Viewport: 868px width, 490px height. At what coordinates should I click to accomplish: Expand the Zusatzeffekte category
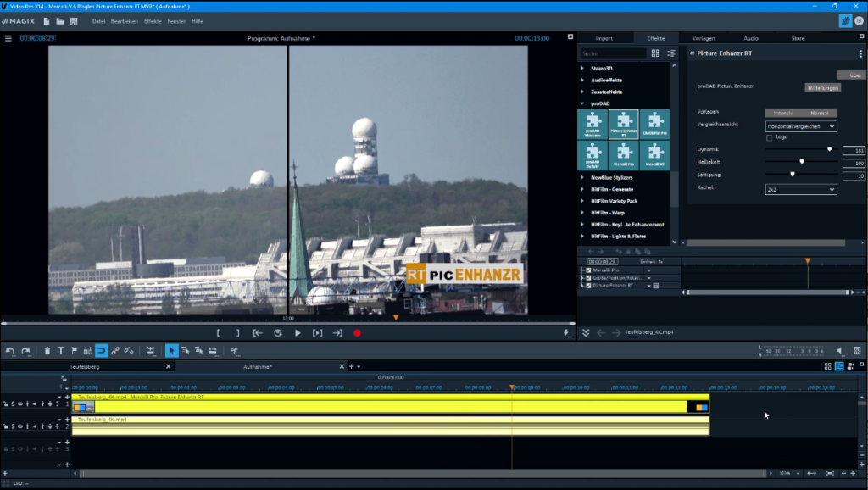click(x=582, y=92)
